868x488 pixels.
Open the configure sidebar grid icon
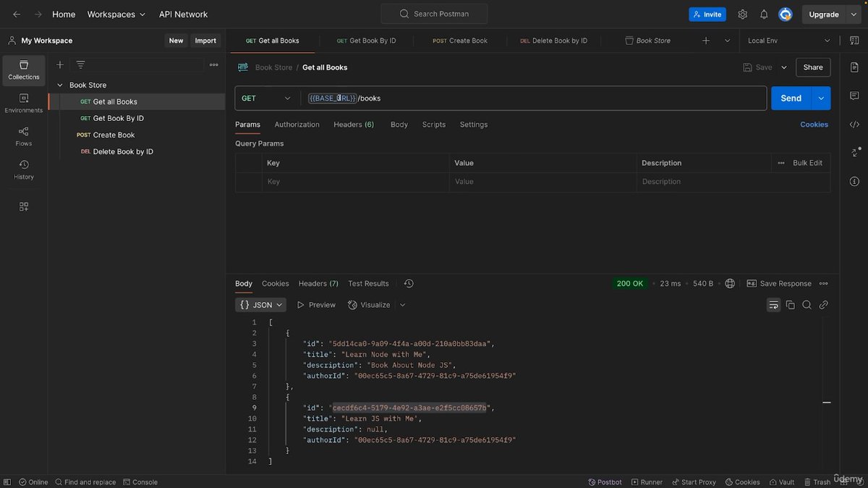tap(24, 207)
